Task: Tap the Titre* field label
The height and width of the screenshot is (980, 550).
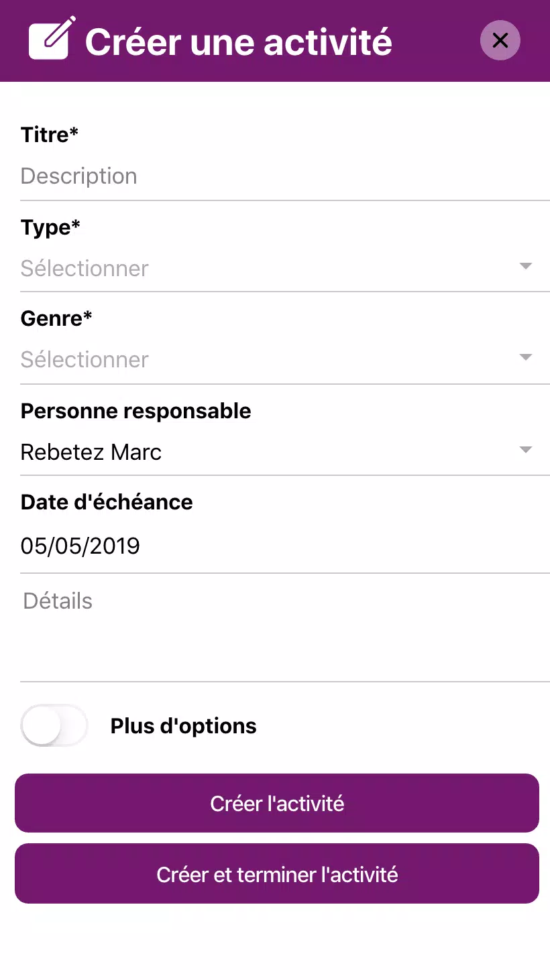Action: (x=50, y=135)
